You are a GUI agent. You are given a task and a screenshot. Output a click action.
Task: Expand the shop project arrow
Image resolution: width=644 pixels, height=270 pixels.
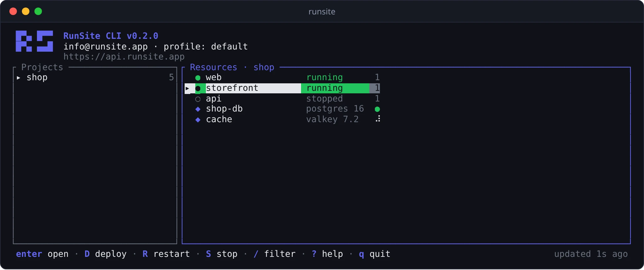18,78
